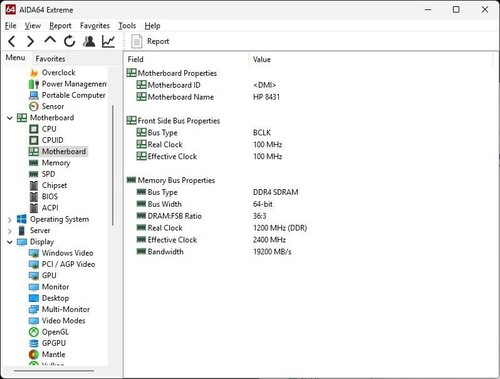
Task: Switch to the Favorites tab in sidebar
Action: 50,59
